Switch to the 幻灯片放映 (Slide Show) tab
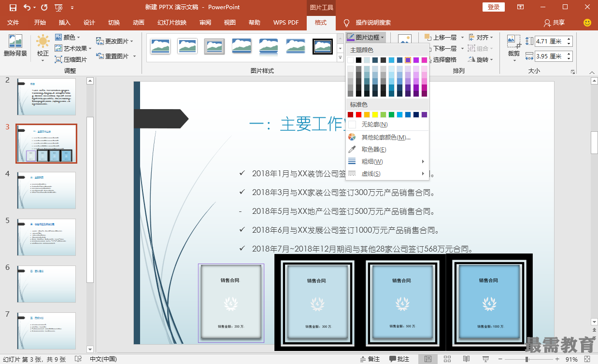 [172, 23]
